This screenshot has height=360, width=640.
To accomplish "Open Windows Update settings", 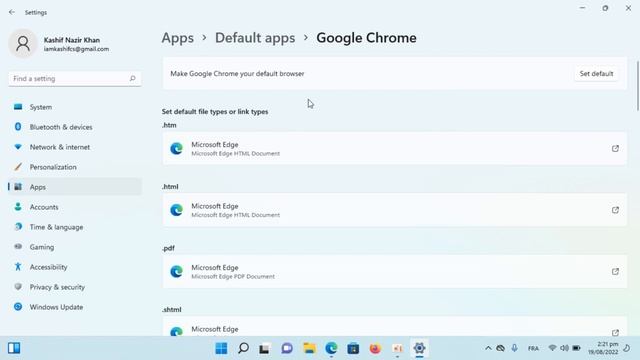I will click(x=75, y=307).
